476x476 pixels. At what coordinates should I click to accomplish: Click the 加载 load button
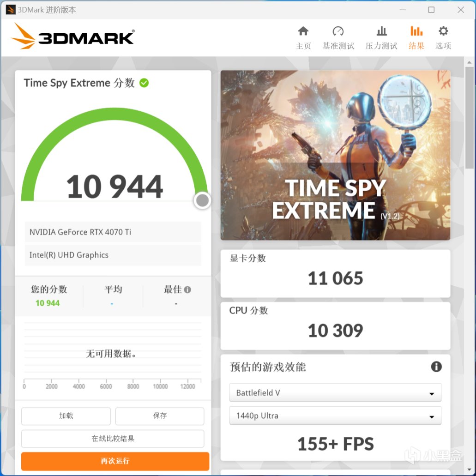(x=66, y=416)
